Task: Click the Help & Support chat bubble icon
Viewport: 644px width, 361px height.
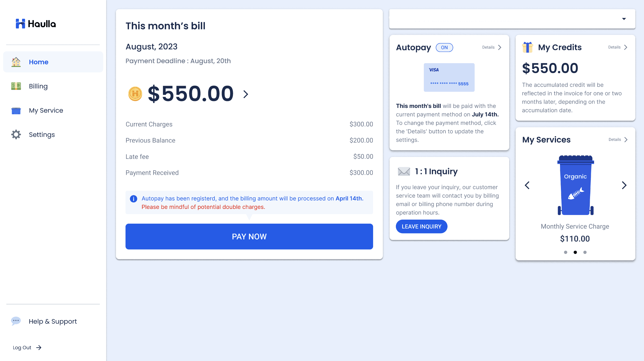Action: 16,321
